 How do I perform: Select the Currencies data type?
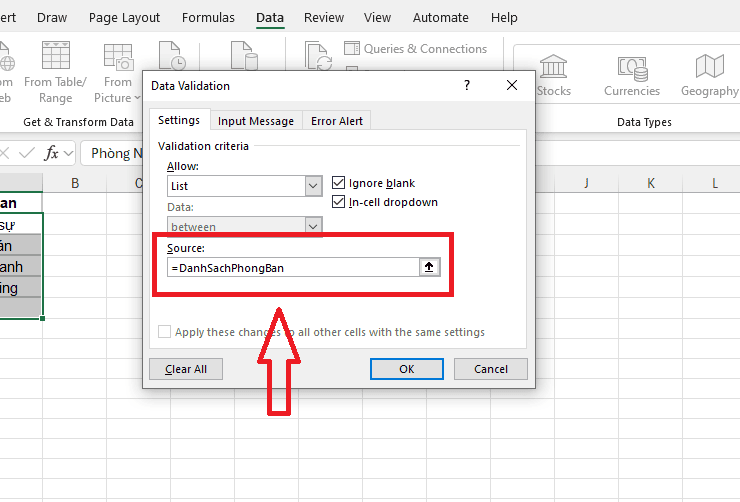click(x=632, y=75)
